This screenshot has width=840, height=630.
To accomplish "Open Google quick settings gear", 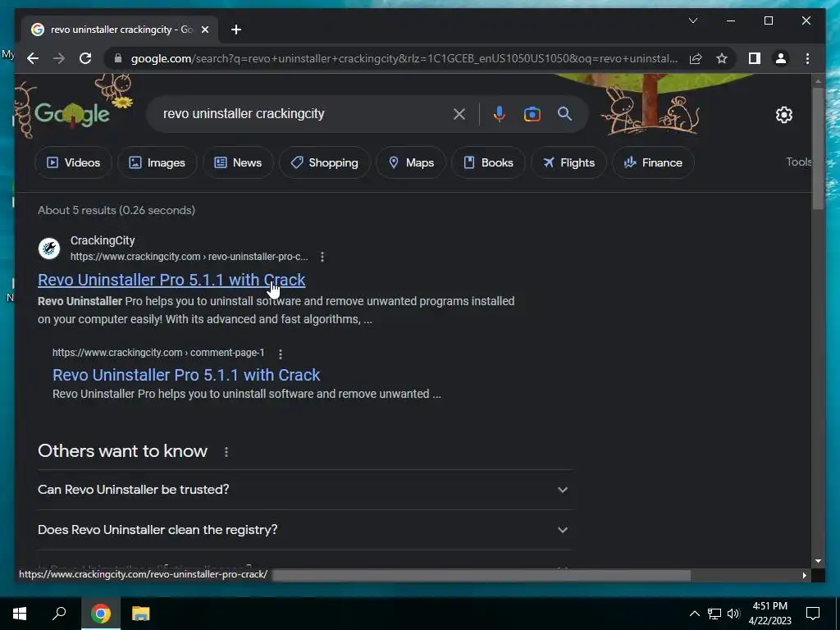I will 783,115.
